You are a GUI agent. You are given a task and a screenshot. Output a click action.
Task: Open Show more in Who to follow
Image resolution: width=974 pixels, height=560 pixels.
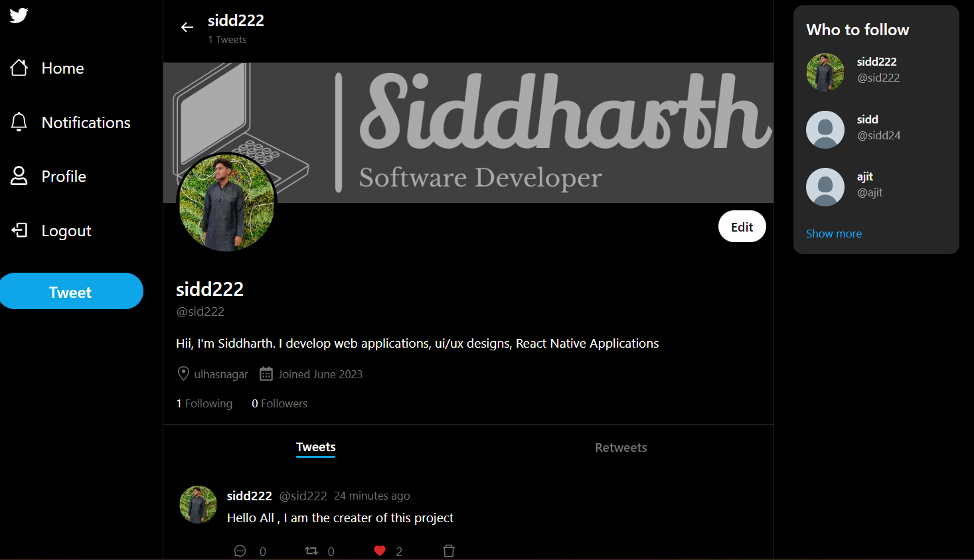[833, 233]
